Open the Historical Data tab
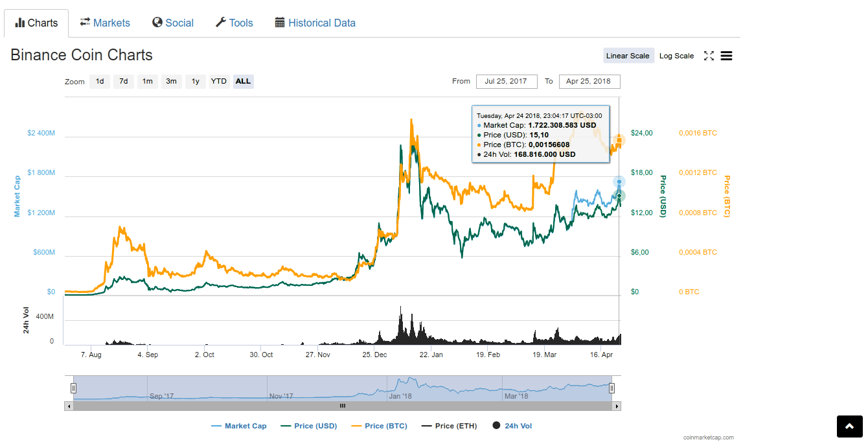The height and width of the screenshot is (444, 868). click(x=315, y=23)
